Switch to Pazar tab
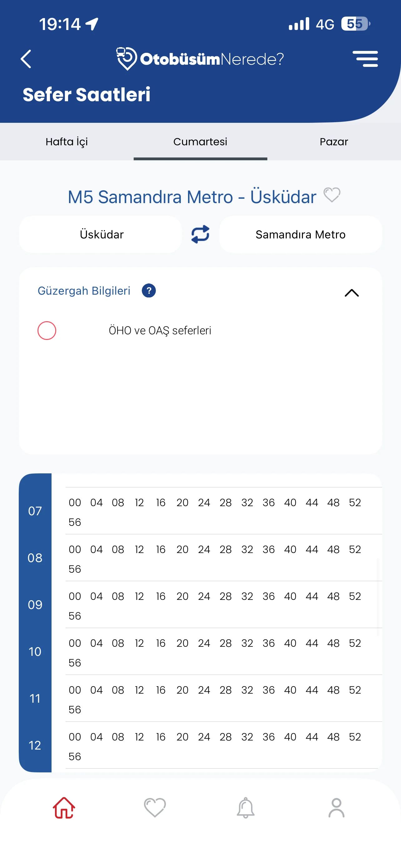The image size is (401, 868). pyautogui.click(x=334, y=142)
